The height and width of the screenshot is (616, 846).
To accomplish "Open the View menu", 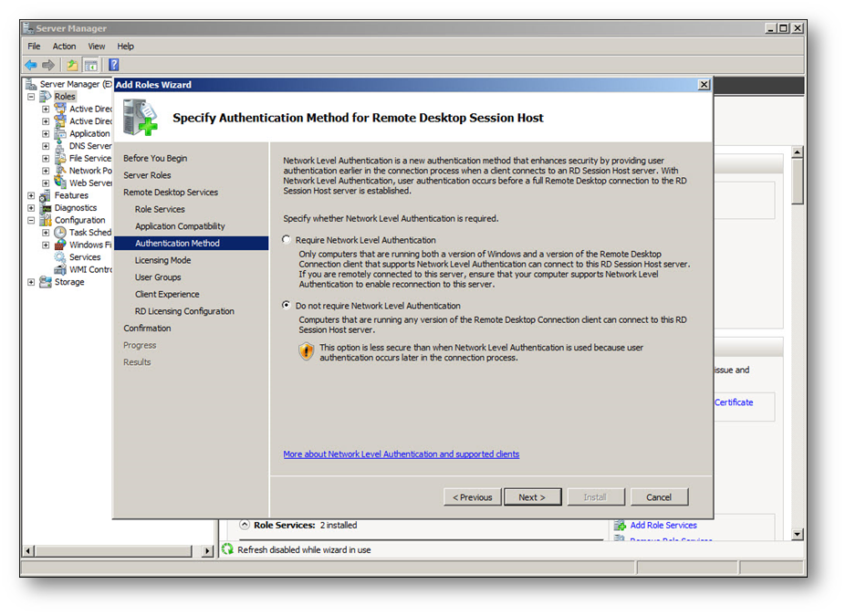I will pos(97,46).
